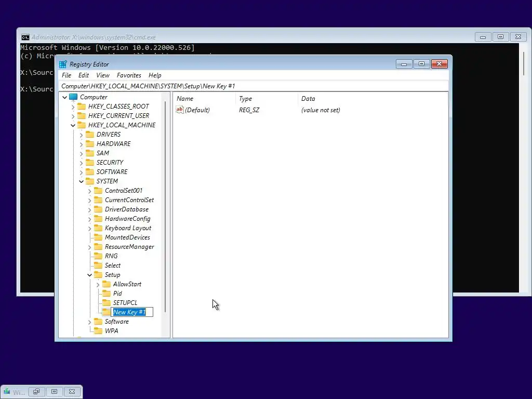Screen dimensions: 532x399
Task: Click the Registry Editor title bar icon
Action: pos(63,64)
